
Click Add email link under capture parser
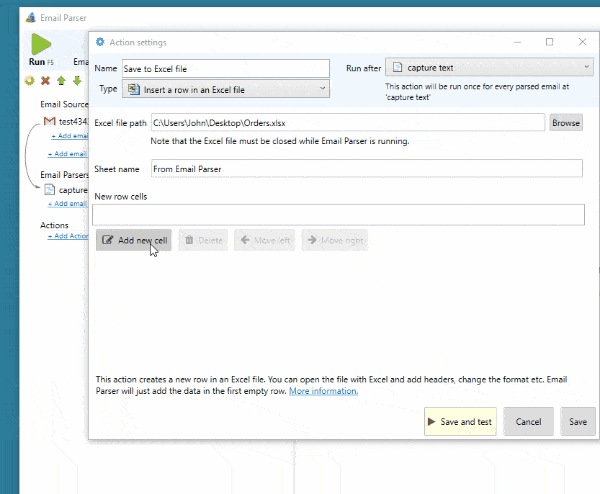click(x=67, y=204)
